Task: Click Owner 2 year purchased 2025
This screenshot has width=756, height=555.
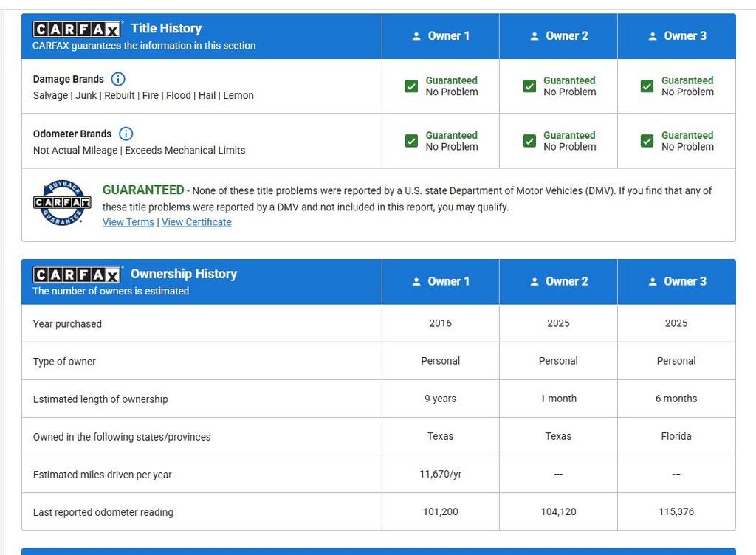Action: [558, 323]
